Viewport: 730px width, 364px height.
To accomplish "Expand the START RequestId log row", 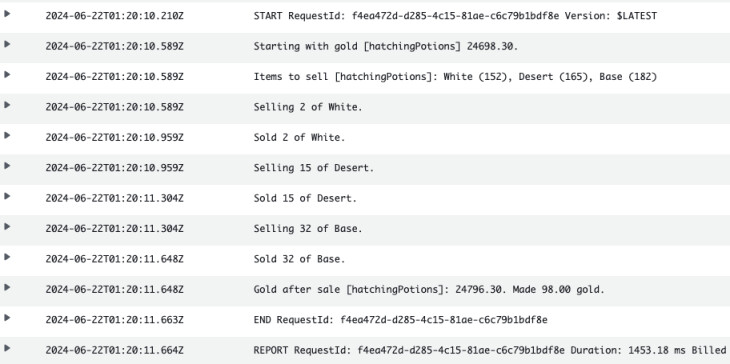I will click(7, 14).
